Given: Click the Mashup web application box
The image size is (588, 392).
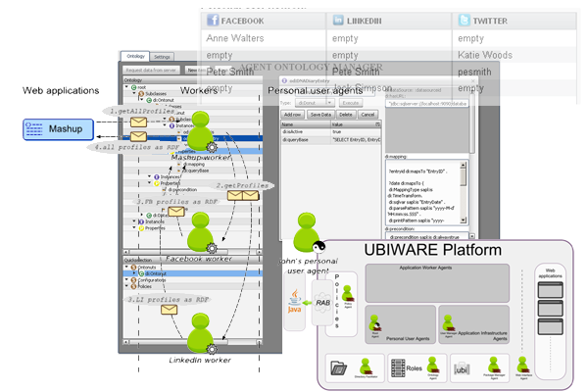Looking at the screenshot, I should click(x=58, y=128).
